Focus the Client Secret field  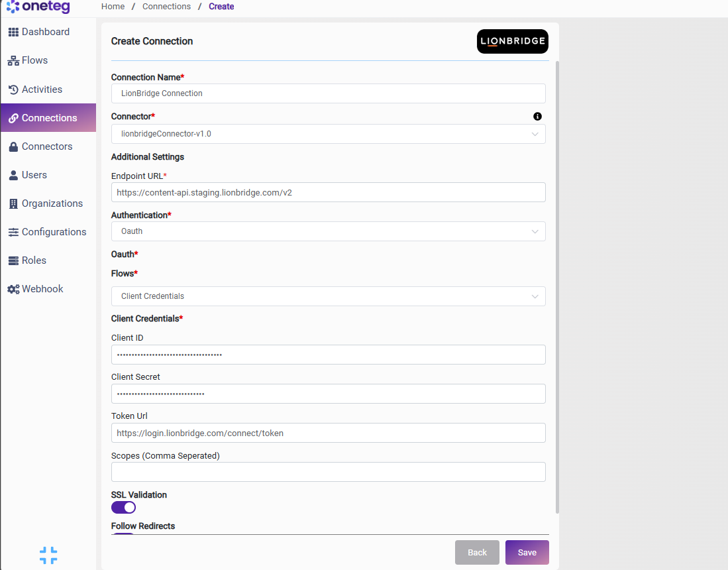tap(329, 394)
